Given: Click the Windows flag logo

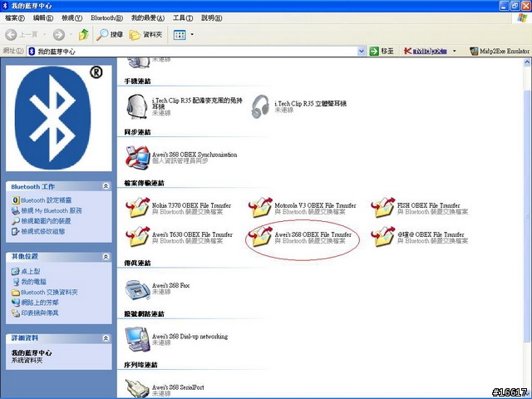Looking at the screenshot, I should click(522, 18).
